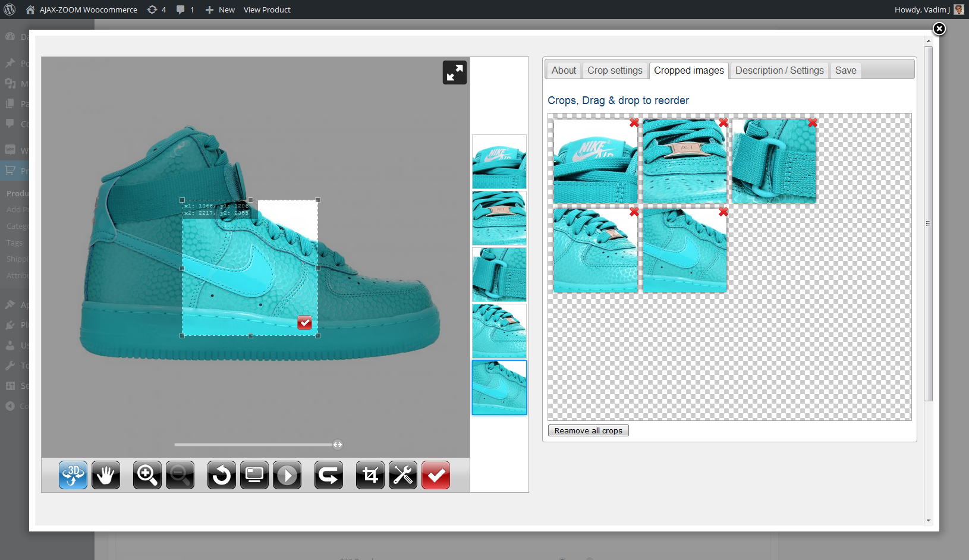Click the disabled zoom out magnifier icon
The height and width of the screenshot is (560, 969).
pyautogui.click(x=180, y=475)
